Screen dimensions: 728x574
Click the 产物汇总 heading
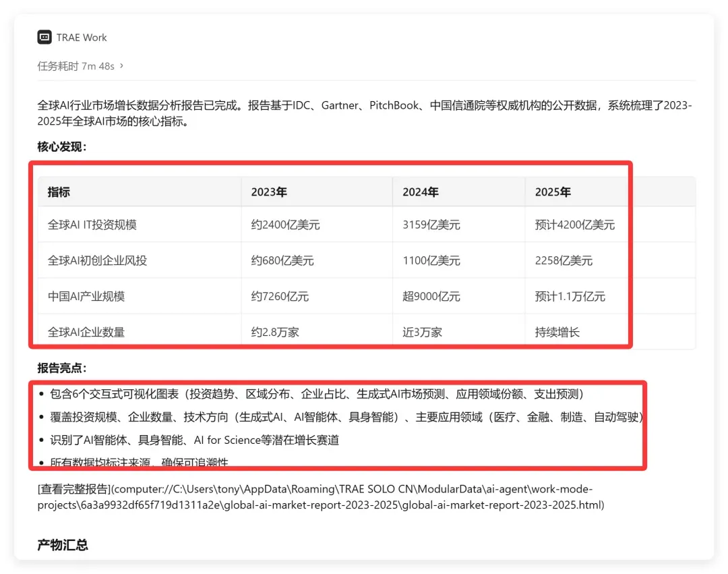(x=63, y=545)
